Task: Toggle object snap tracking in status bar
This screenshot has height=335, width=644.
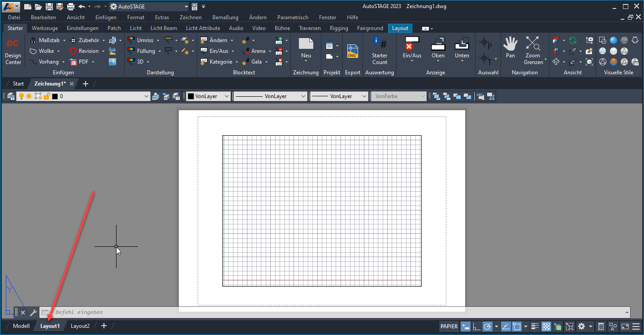Action: (x=506, y=326)
